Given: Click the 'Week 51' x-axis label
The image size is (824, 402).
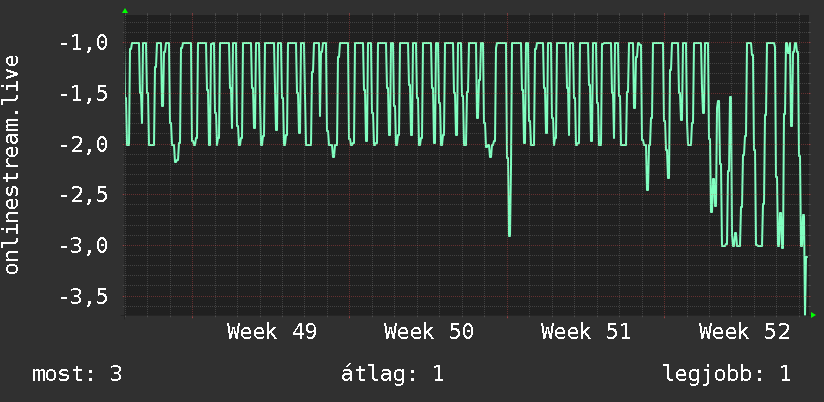Looking at the screenshot, I should (x=586, y=332).
